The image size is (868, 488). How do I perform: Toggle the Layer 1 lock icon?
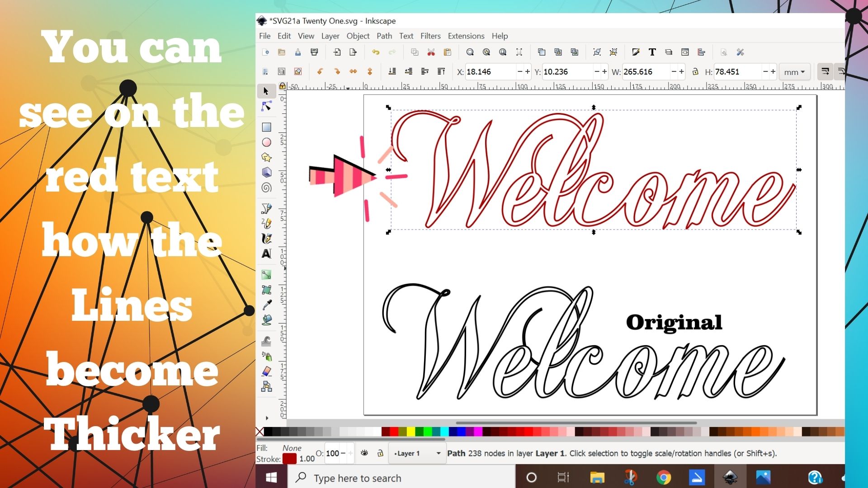pyautogui.click(x=380, y=453)
